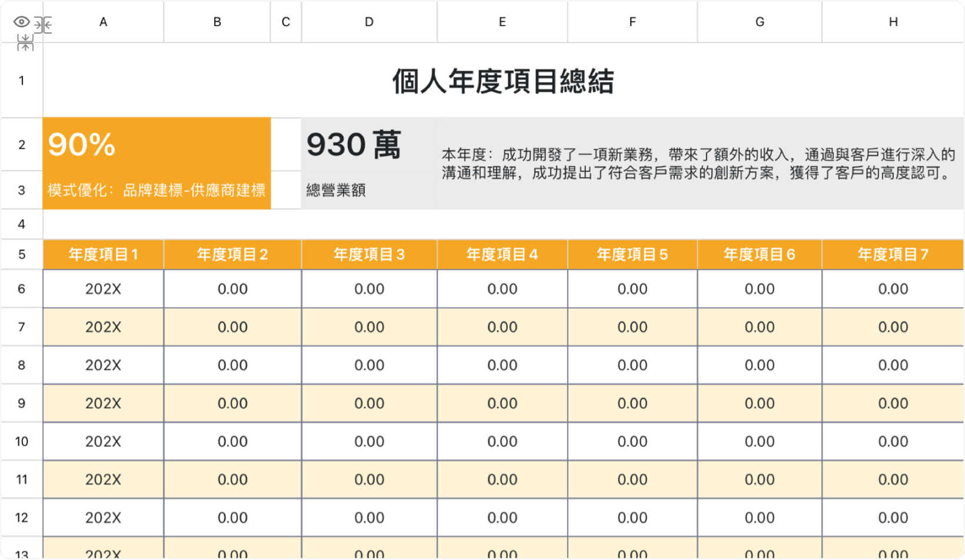965x560 pixels.
Task: Click 模式優化：品牌建標-供應商建標 text
Action: (157, 191)
